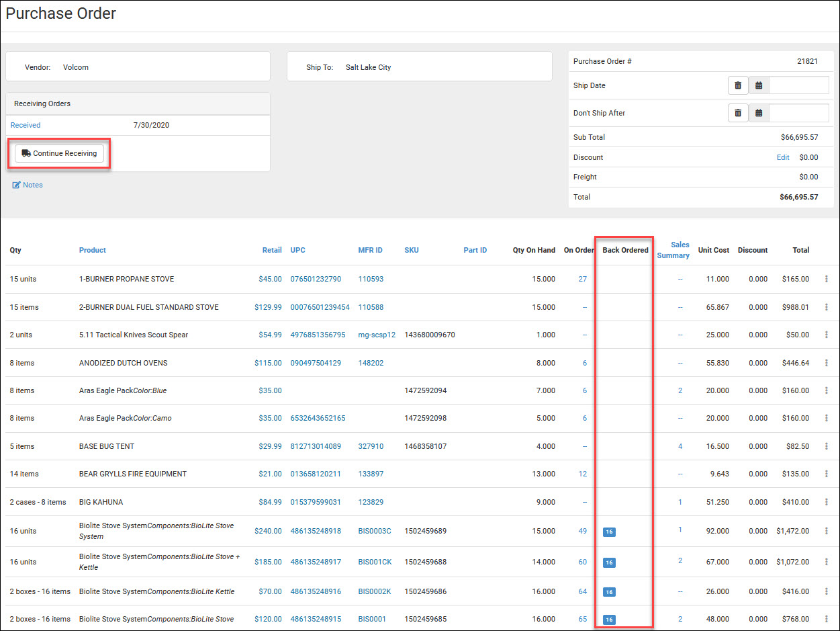Open row menu for BioLite Kettle
The width and height of the screenshot is (840, 631).
[827, 591]
